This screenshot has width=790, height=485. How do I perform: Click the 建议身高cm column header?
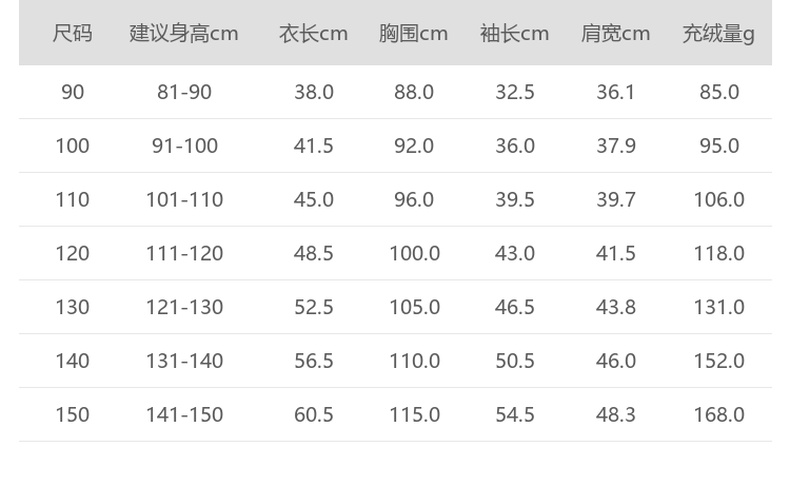coord(184,33)
